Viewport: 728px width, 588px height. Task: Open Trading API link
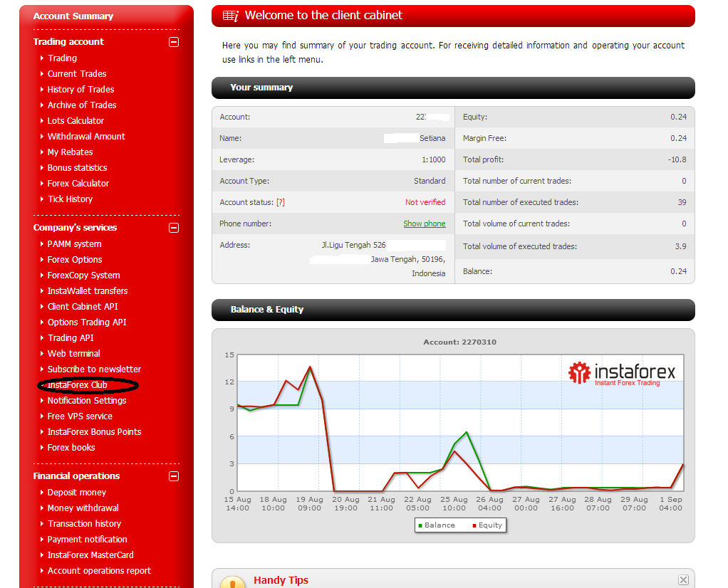[x=71, y=338]
